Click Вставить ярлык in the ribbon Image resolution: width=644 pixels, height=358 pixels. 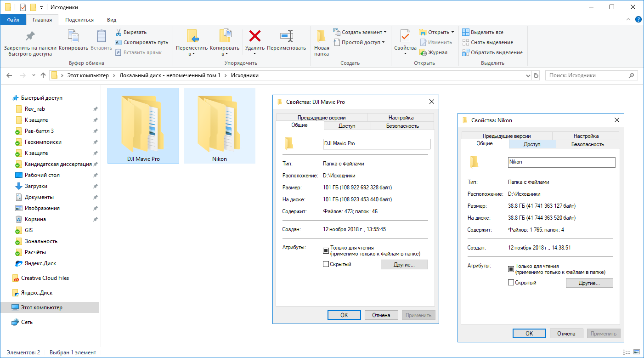pyautogui.click(x=138, y=52)
